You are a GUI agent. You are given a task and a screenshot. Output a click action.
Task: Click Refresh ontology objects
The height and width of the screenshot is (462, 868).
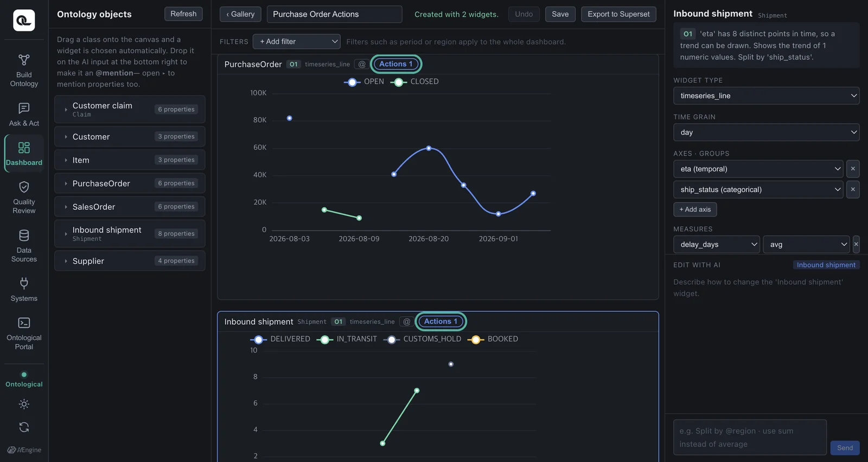[183, 14]
